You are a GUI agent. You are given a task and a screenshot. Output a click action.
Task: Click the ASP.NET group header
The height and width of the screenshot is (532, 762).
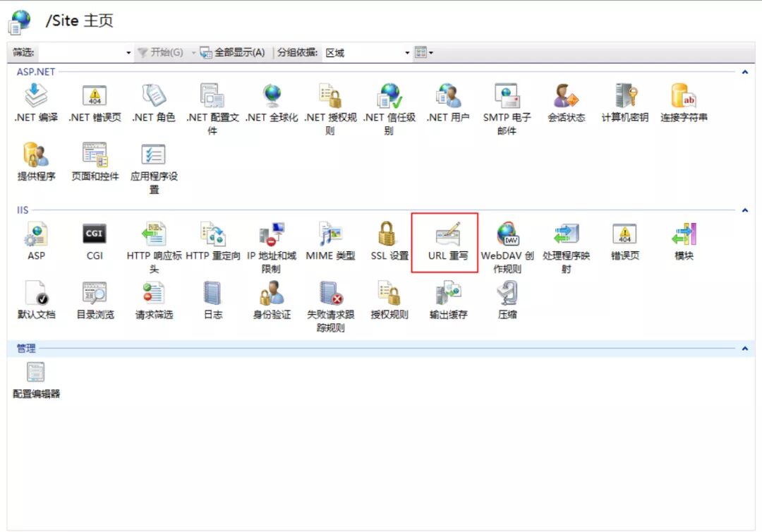pyautogui.click(x=36, y=72)
